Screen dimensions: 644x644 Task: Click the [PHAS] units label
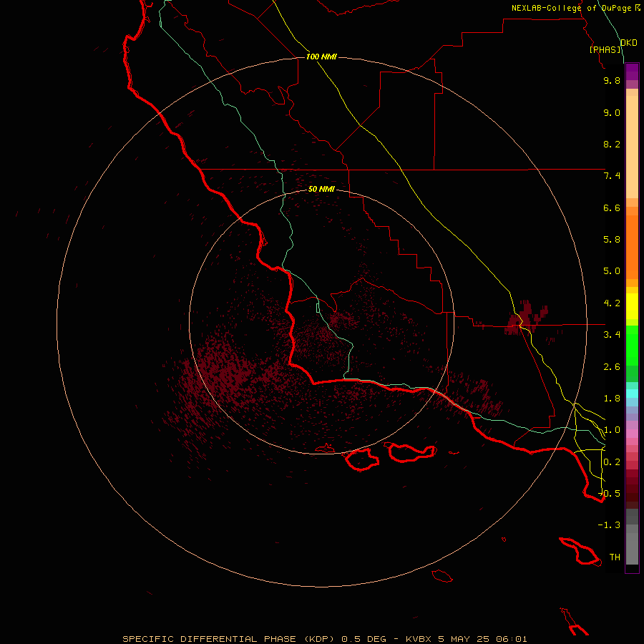pos(605,49)
